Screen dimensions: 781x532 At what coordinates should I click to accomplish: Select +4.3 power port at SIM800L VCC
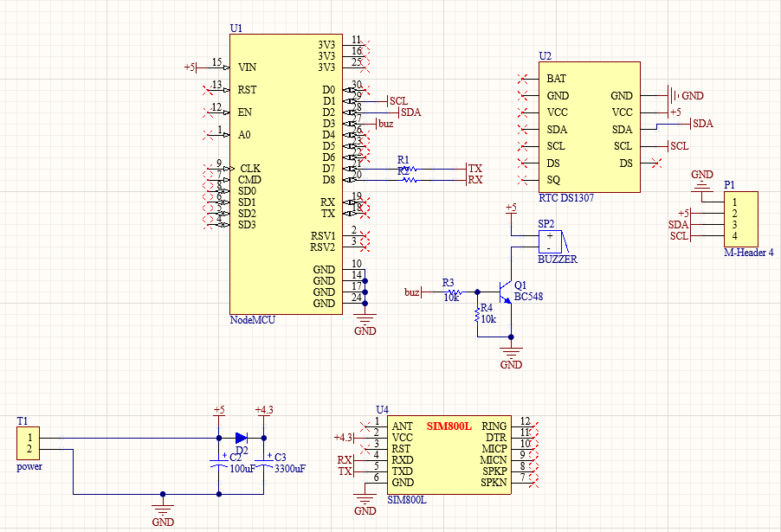click(344, 438)
